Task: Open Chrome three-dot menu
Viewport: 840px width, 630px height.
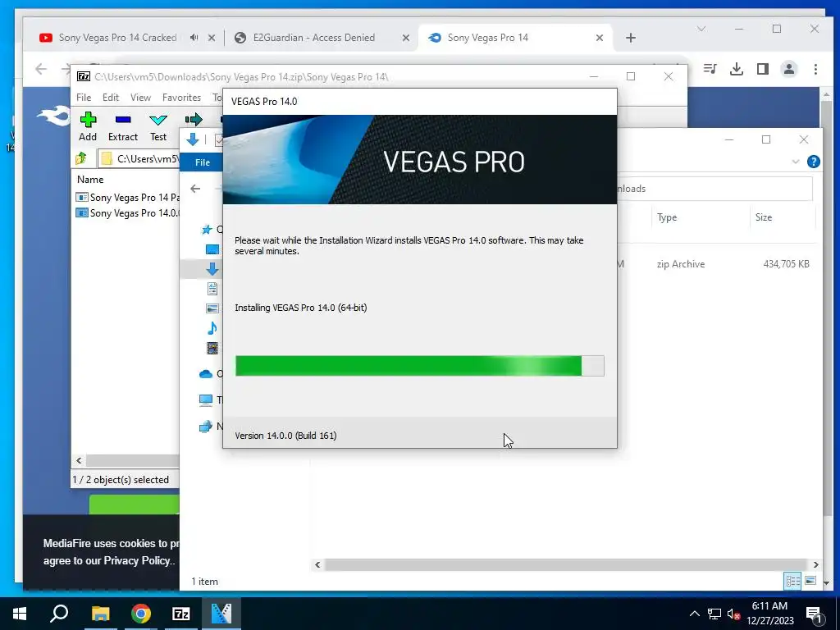Action: (815, 69)
